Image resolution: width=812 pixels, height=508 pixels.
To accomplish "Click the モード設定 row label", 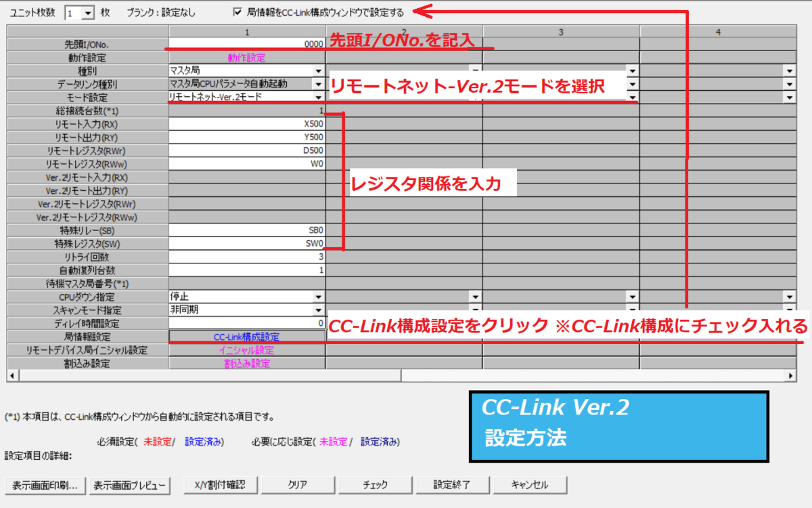I will point(87,98).
